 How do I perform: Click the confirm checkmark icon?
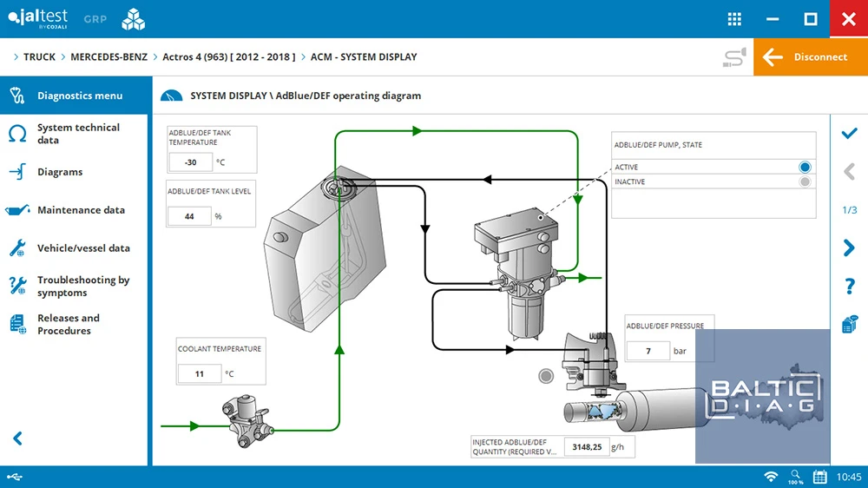pyautogui.click(x=849, y=134)
